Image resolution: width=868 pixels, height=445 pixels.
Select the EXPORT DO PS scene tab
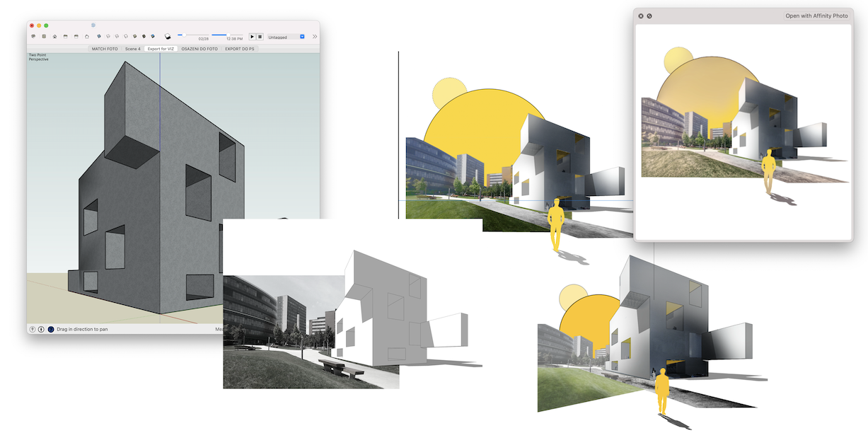pos(240,49)
